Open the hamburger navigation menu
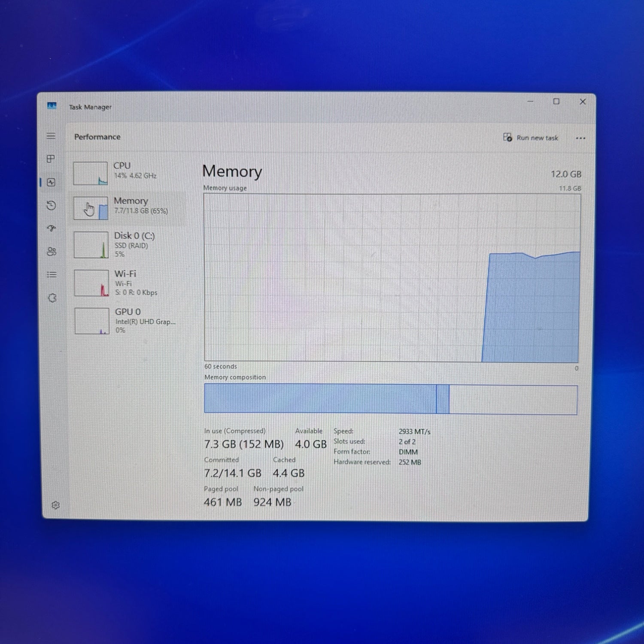 [51, 136]
